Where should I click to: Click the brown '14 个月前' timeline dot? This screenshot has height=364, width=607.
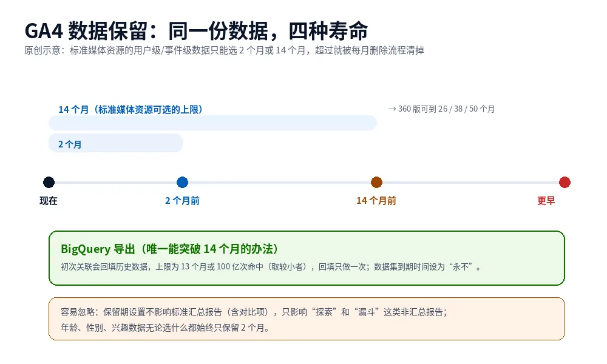click(x=377, y=182)
